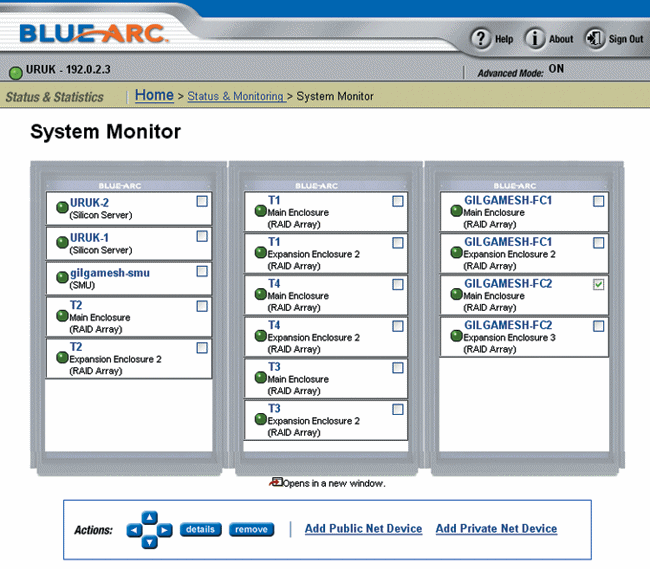The width and height of the screenshot is (650, 569).
Task: Click the BlueArc logo
Action: tap(94, 34)
